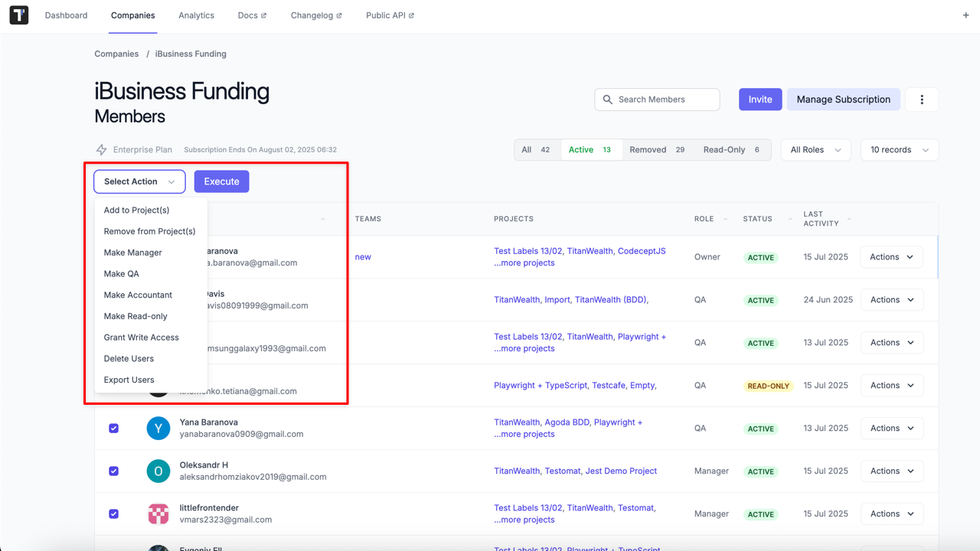Open the three-dot more options menu
Image resolution: width=980 pixels, height=551 pixels.
[922, 99]
